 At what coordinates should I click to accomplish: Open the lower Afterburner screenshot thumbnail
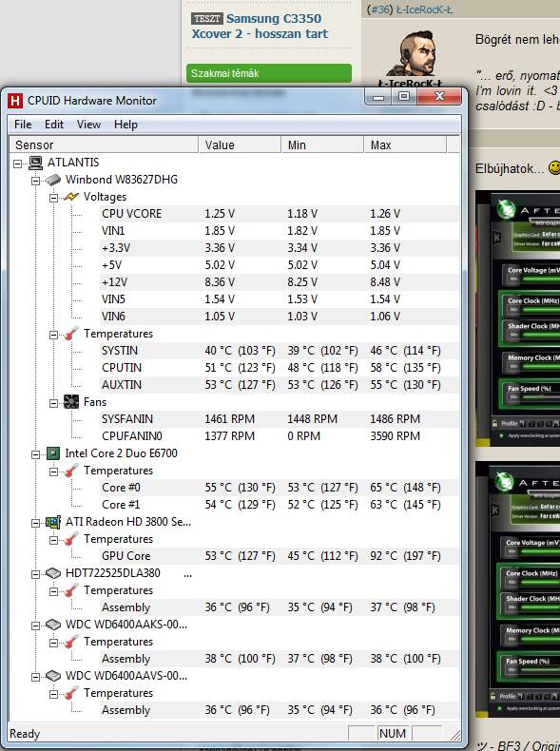point(517,589)
